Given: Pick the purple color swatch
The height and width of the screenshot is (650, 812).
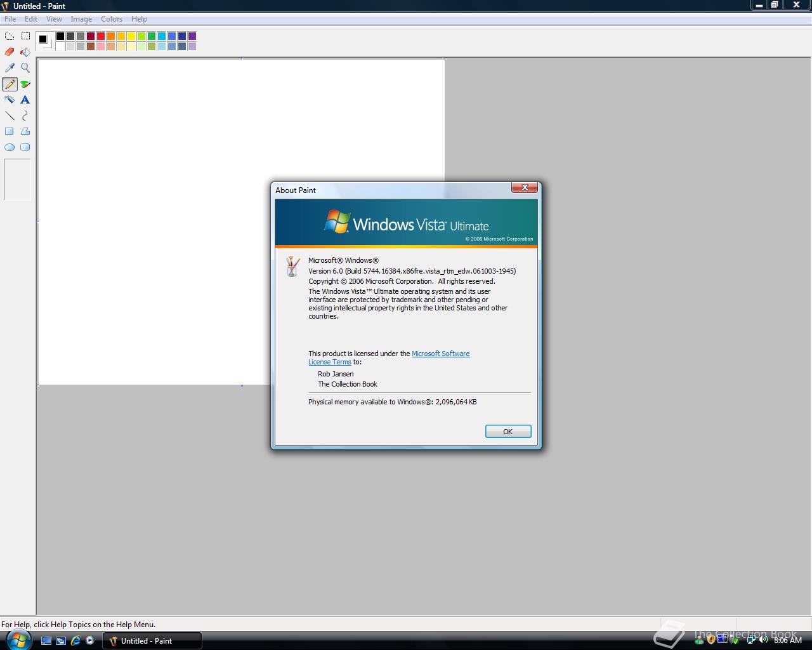Looking at the screenshot, I should pyautogui.click(x=192, y=36).
